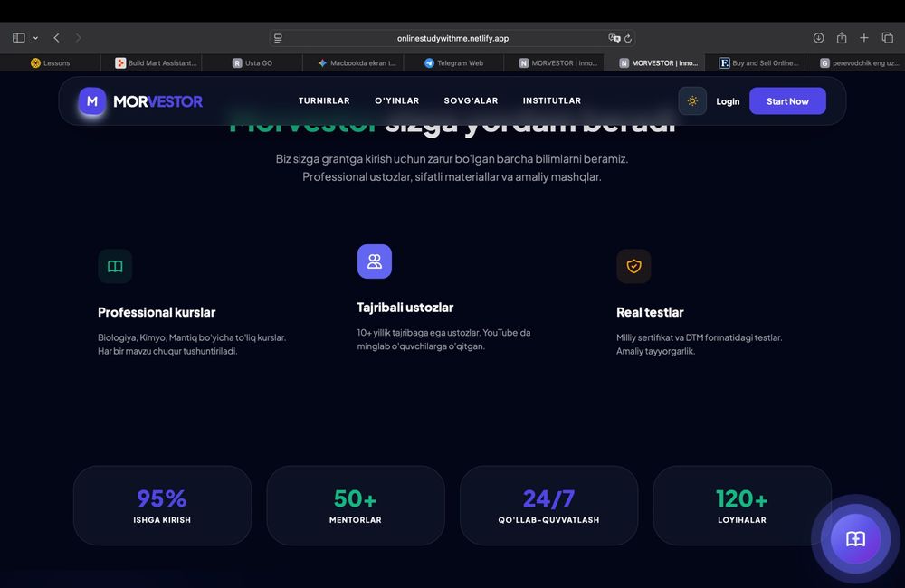
Task: Show the tab overview icon
Action: tap(888, 37)
